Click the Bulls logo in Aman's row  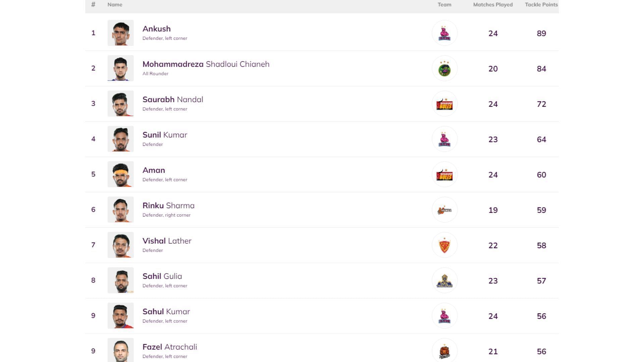[444, 175]
